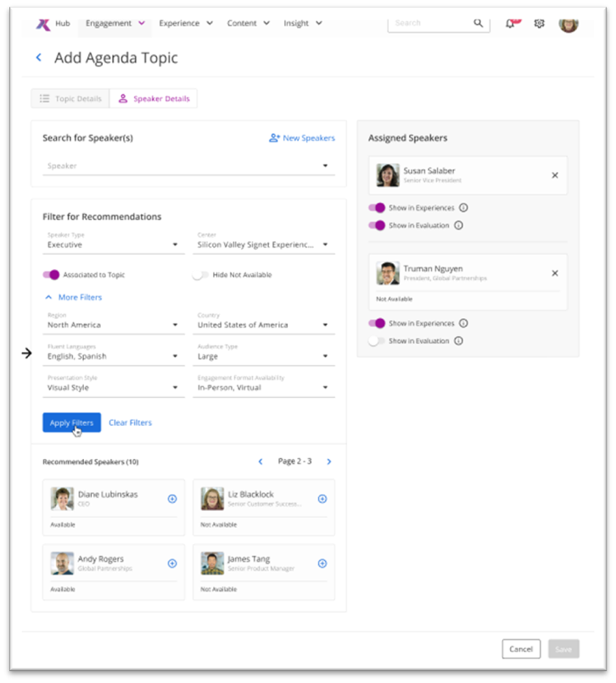Click the New Speakers link
Screen dimensions: 616x683
point(302,138)
